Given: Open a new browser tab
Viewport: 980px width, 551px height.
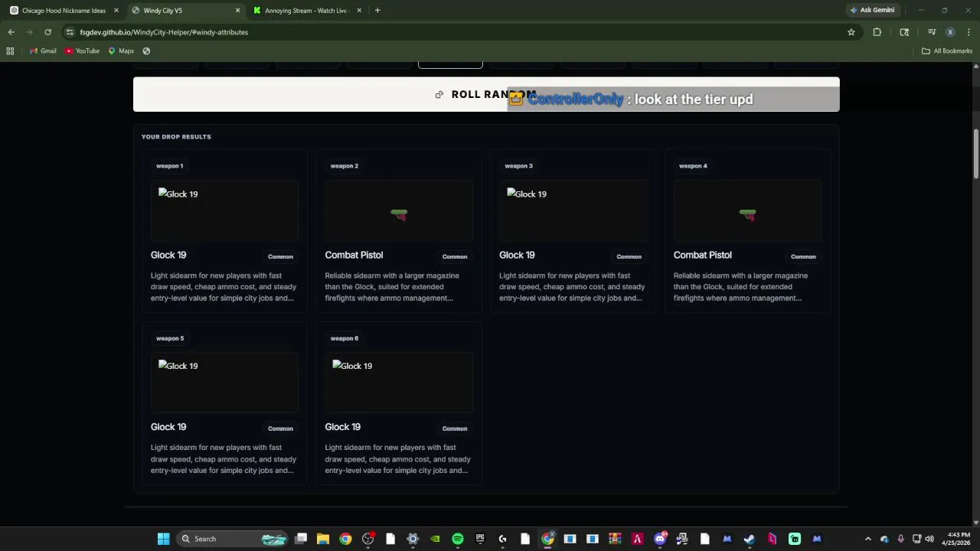Looking at the screenshot, I should (x=377, y=11).
